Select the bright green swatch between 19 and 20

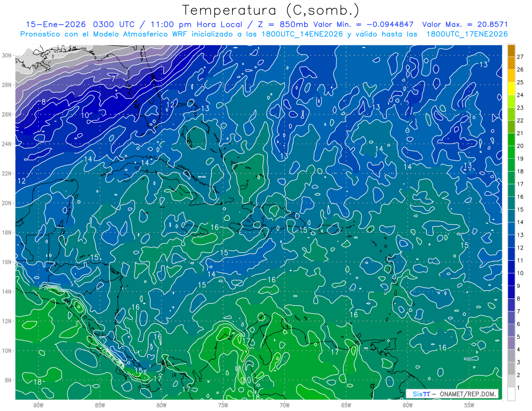pyautogui.click(x=511, y=153)
